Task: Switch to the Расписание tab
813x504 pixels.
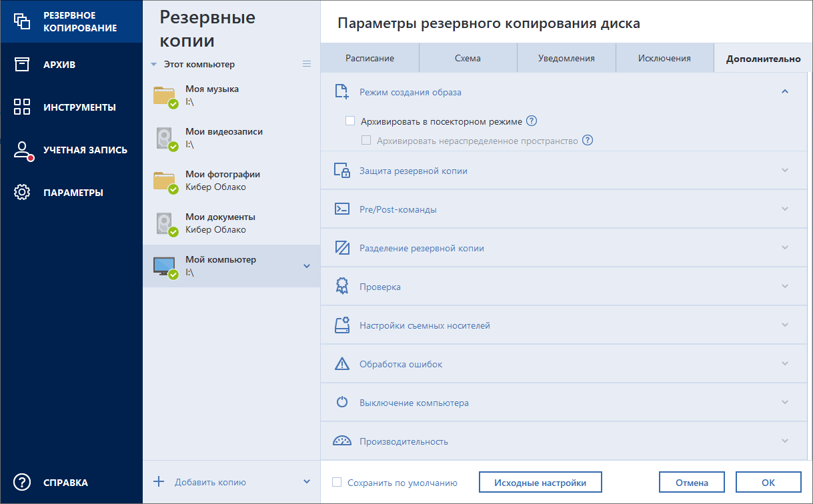Action: pos(369,58)
